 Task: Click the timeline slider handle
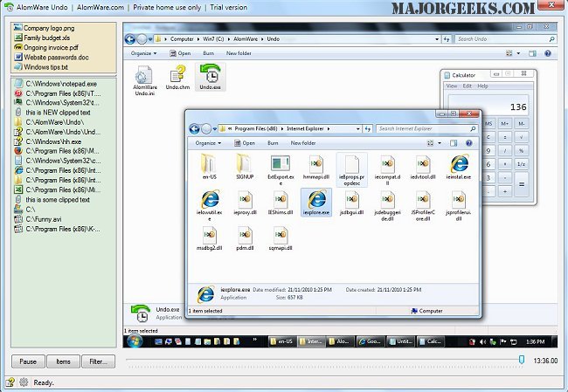click(x=522, y=360)
